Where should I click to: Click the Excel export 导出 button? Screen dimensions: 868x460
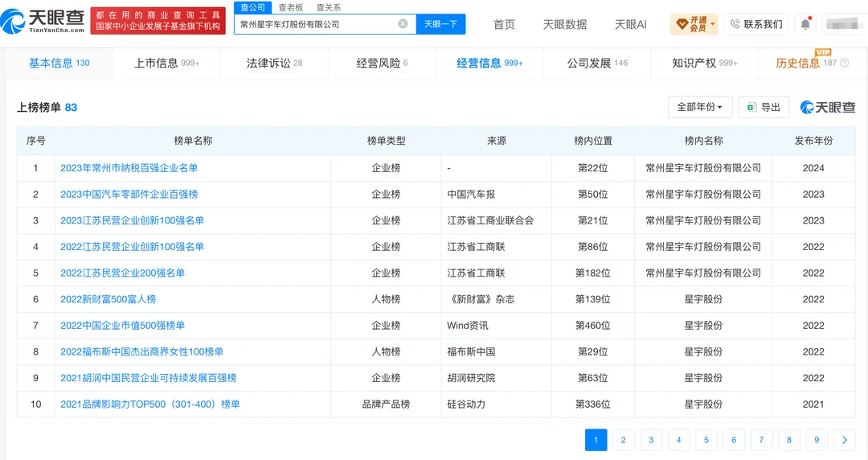[764, 107]
